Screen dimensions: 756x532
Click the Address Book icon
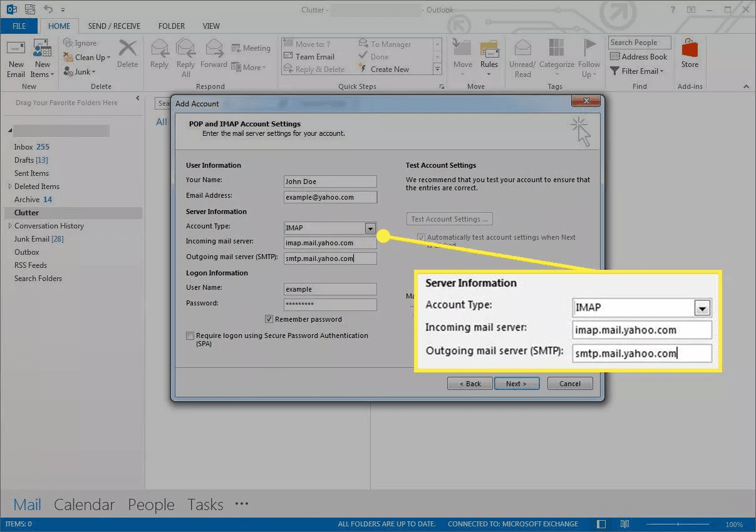614,57
